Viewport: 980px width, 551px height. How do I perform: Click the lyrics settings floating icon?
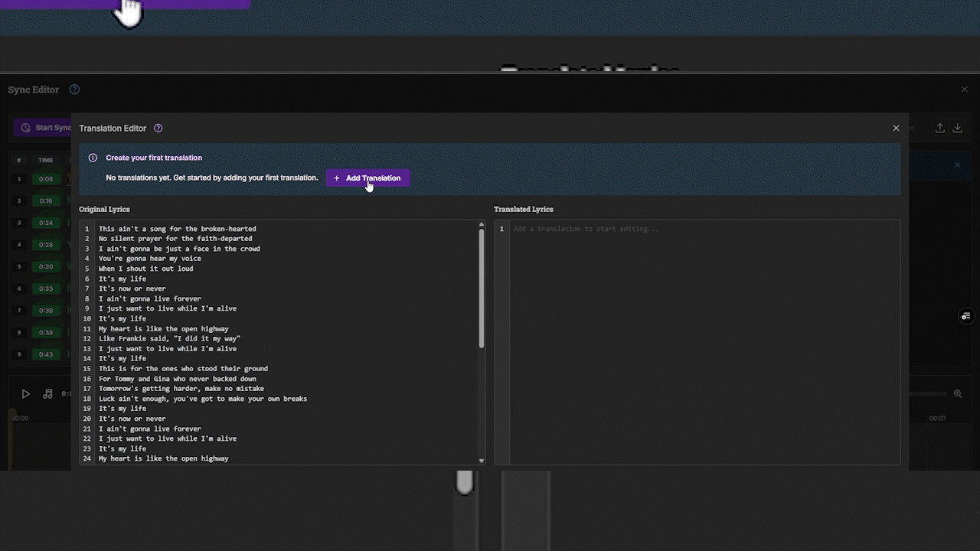click(966, 316)
